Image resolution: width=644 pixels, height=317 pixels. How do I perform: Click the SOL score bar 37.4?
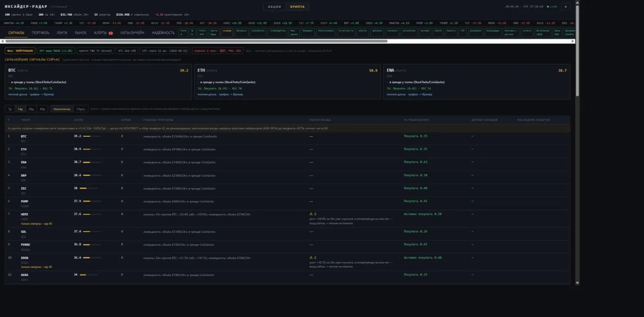(x=92, y=232)
